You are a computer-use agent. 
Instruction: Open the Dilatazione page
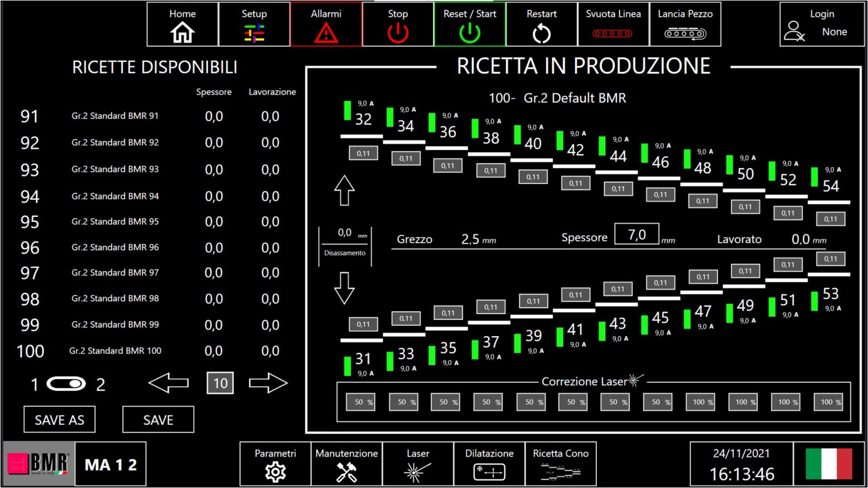(489, 464)
